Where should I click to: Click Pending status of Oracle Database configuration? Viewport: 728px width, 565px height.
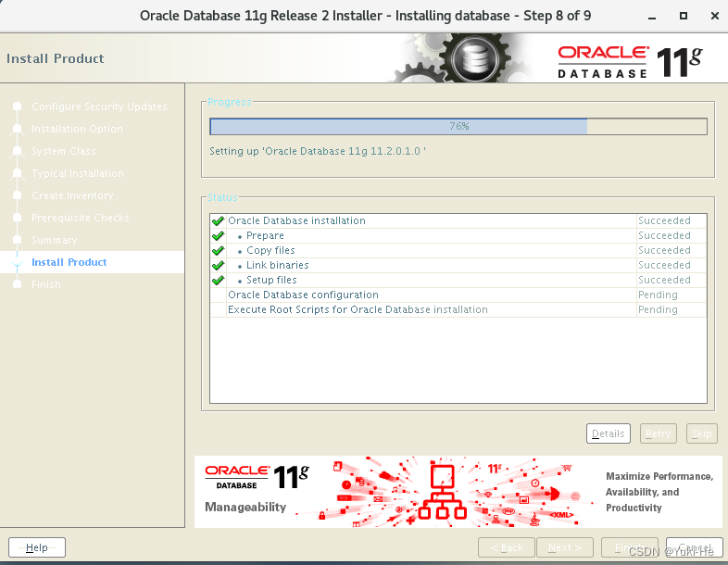point(658,295)
